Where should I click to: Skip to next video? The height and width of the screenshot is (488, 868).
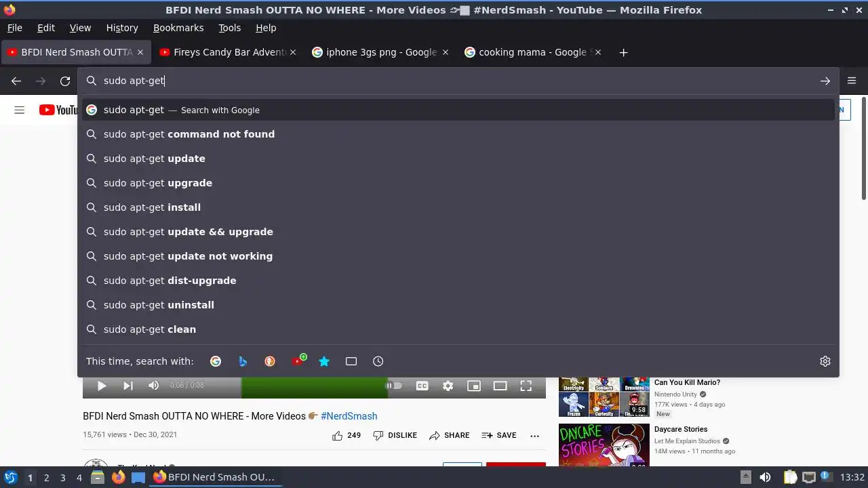(127, 386)
